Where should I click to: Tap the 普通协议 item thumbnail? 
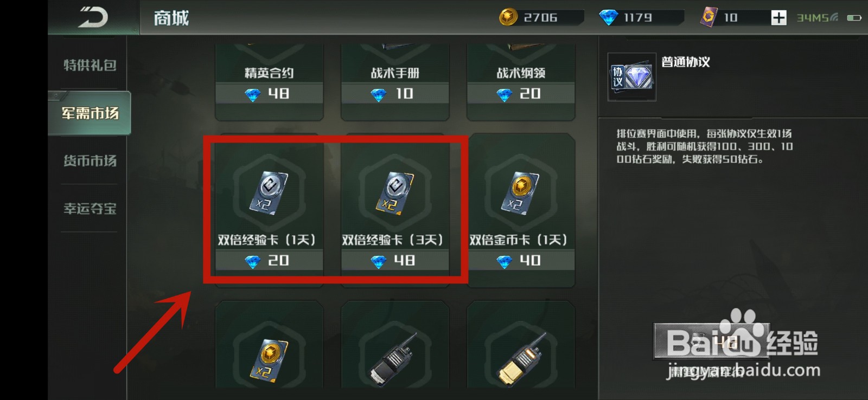click(x=632, y=77)
